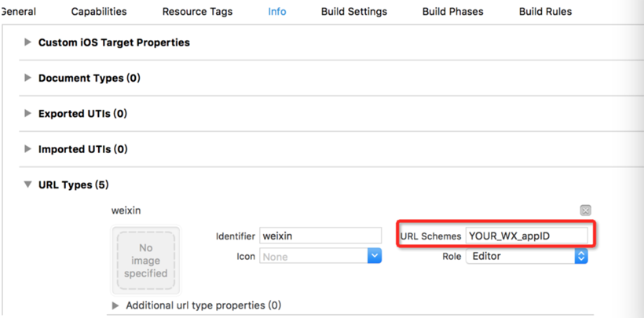Screen dimensions: 644x318
Task: Expand Custom iOS Target Properties section
Action: tap(28, 42)
